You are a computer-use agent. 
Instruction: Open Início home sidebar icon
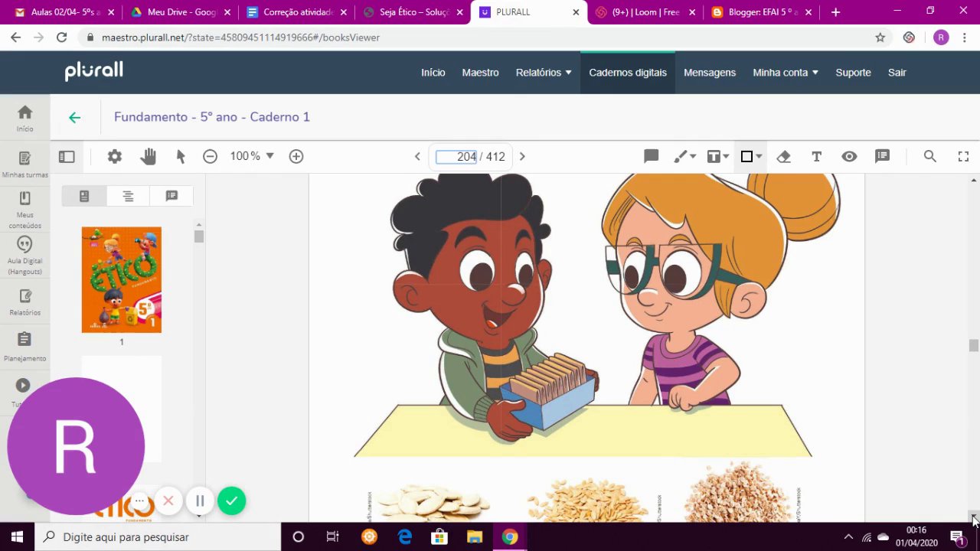(24, 118)
